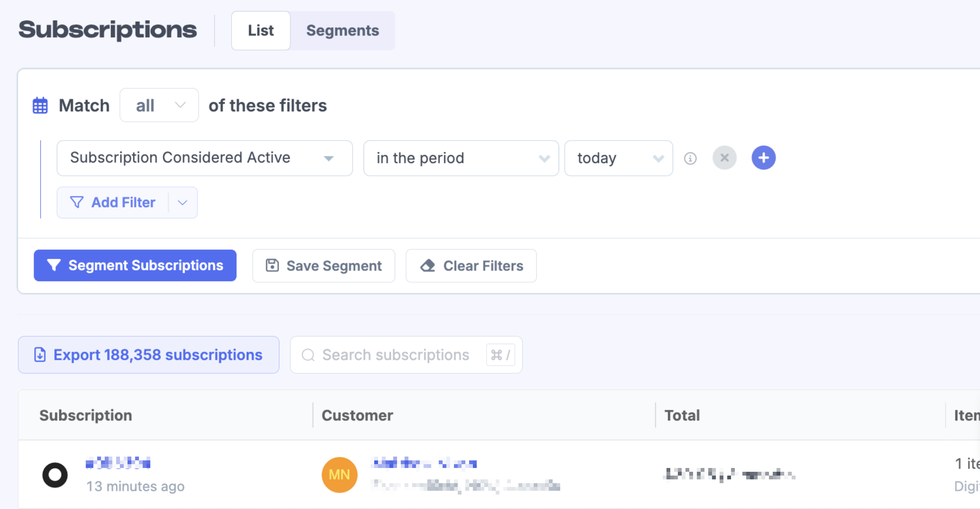Screen dimensions: 980x509
Task: Click Segment Subscriptions button
Action: click(x=135, y=266)
